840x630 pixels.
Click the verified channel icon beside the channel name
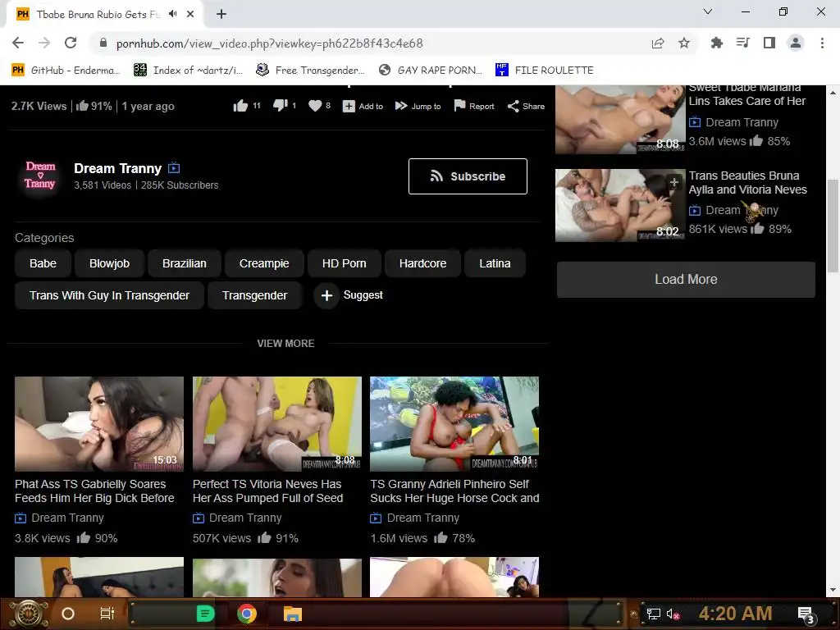[174, 168]
